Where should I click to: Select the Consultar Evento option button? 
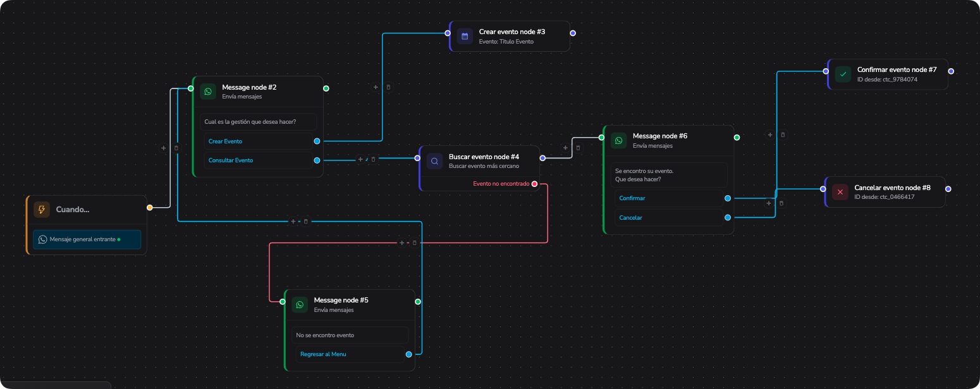point(258,160)
